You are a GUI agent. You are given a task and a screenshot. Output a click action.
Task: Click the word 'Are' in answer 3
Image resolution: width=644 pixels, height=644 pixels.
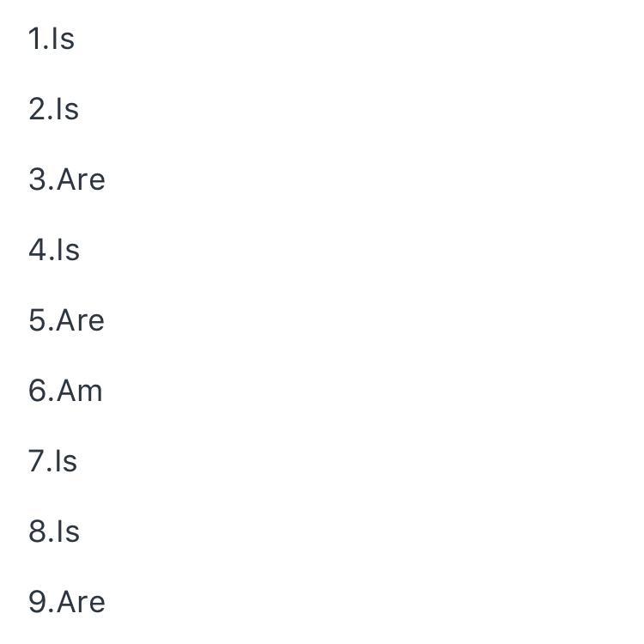pos(82,179)
